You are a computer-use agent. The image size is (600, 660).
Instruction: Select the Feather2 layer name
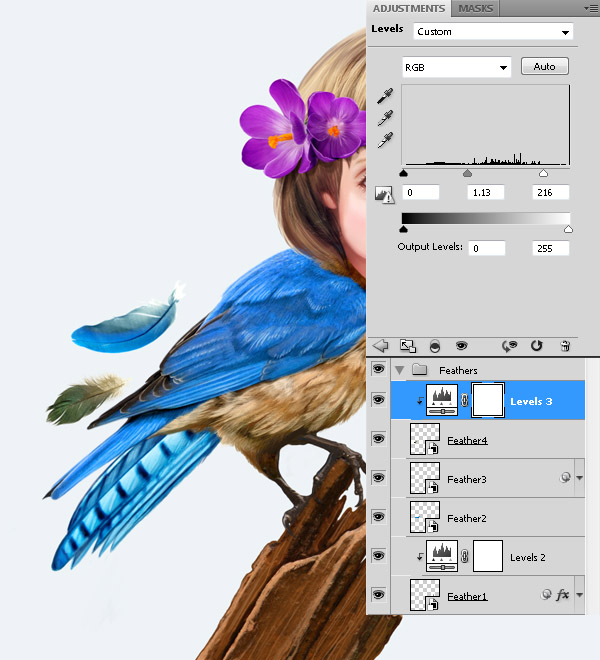click(467, 518)
